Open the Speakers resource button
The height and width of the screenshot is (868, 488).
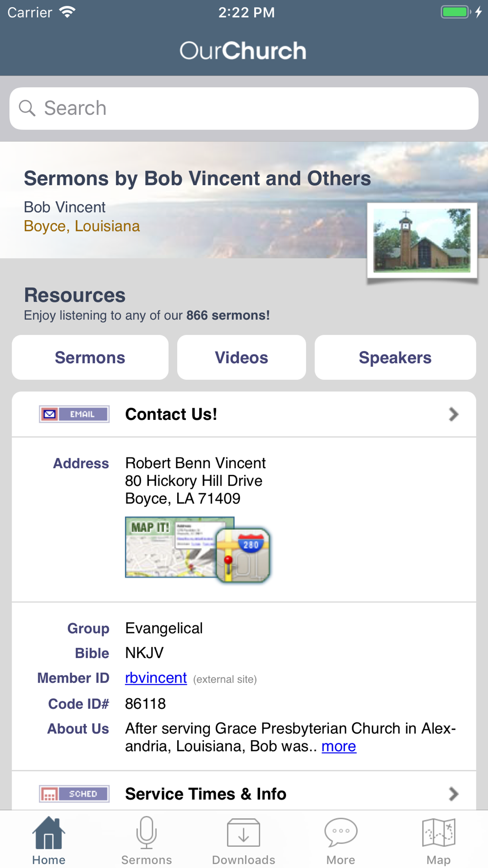(395, 357)
